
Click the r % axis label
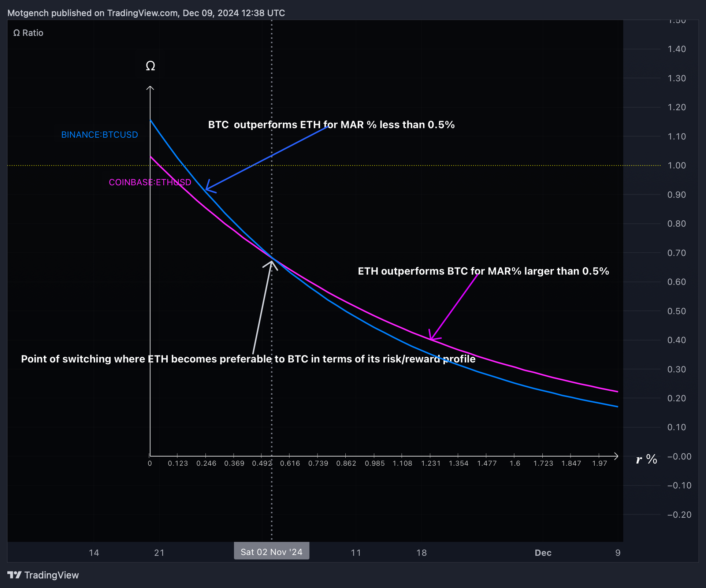(x=647, y=459)
